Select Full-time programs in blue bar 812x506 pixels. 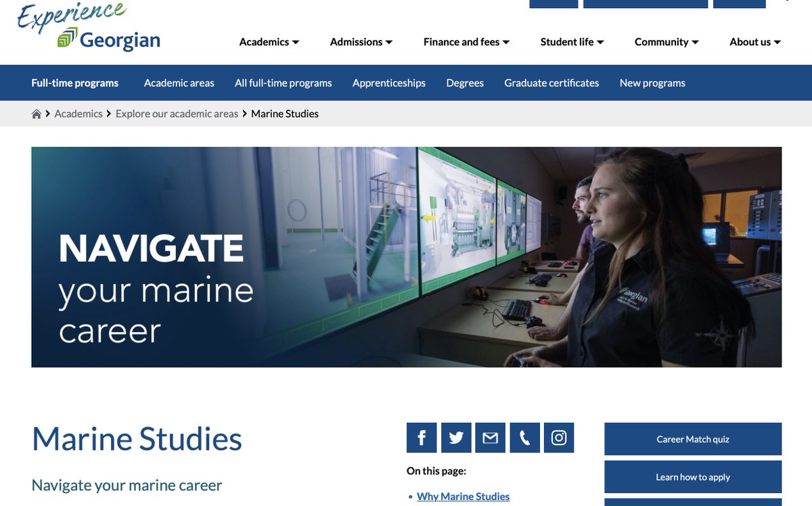(75, 83)
